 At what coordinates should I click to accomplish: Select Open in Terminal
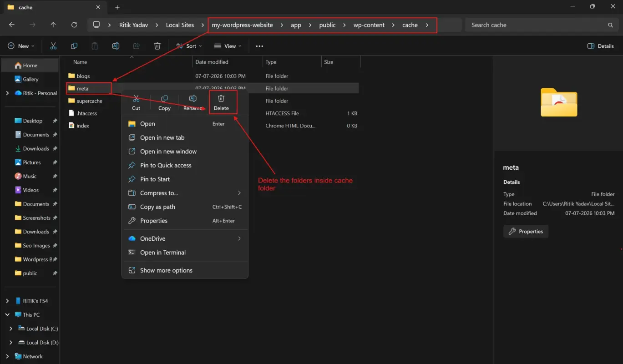click(x=185, y=253)
